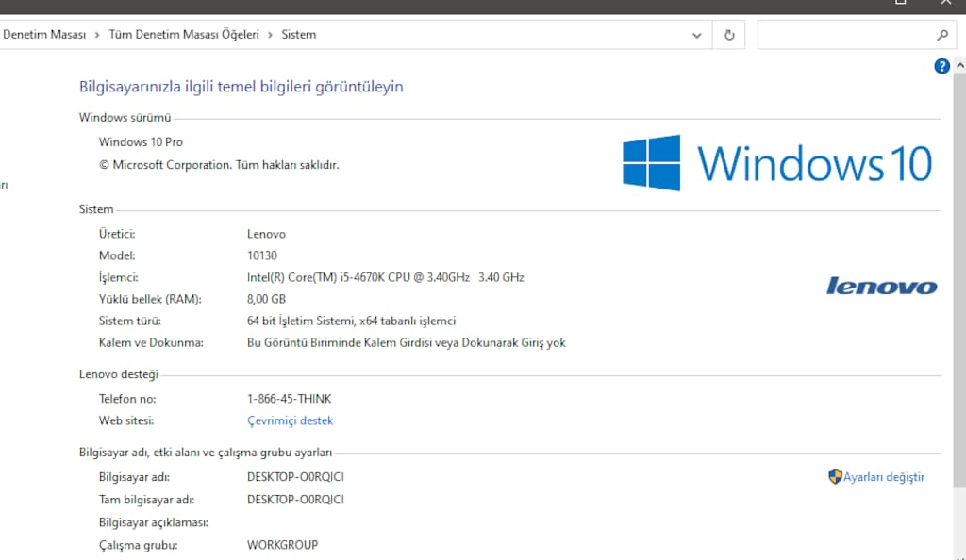Click the Ayarları değiştir link
The height and width of the screenshot is (560, 966).
883,477
